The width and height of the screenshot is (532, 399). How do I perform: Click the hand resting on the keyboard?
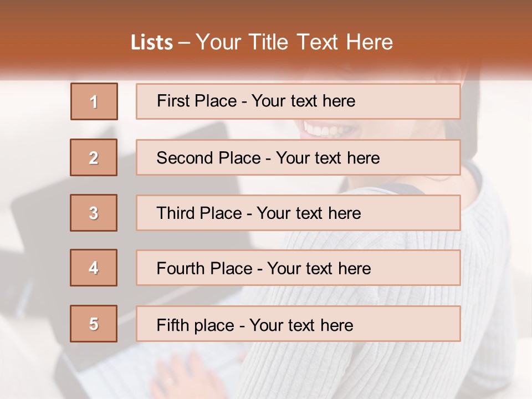(191, 377)
